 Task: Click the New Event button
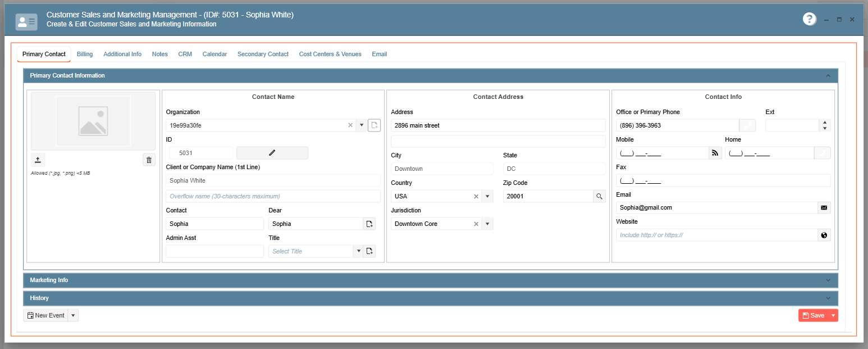[45, 315]
